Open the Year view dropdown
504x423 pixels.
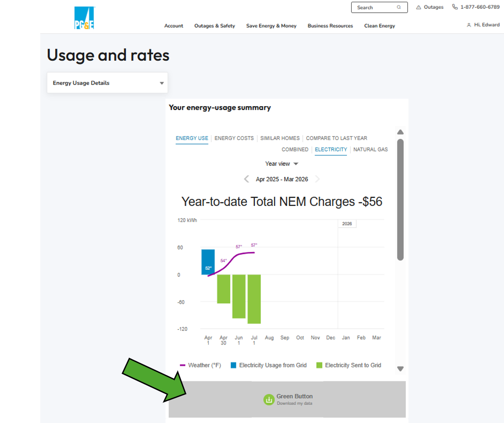281,164
